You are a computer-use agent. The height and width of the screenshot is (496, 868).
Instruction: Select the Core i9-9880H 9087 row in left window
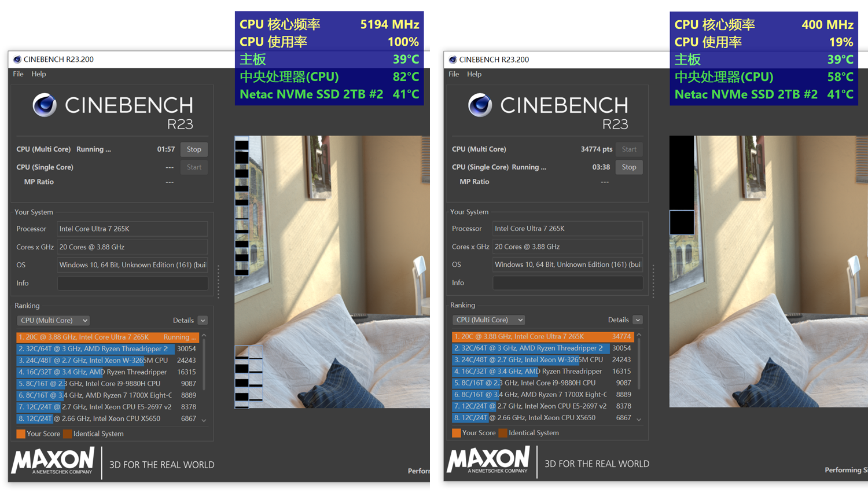pos(108,384)
